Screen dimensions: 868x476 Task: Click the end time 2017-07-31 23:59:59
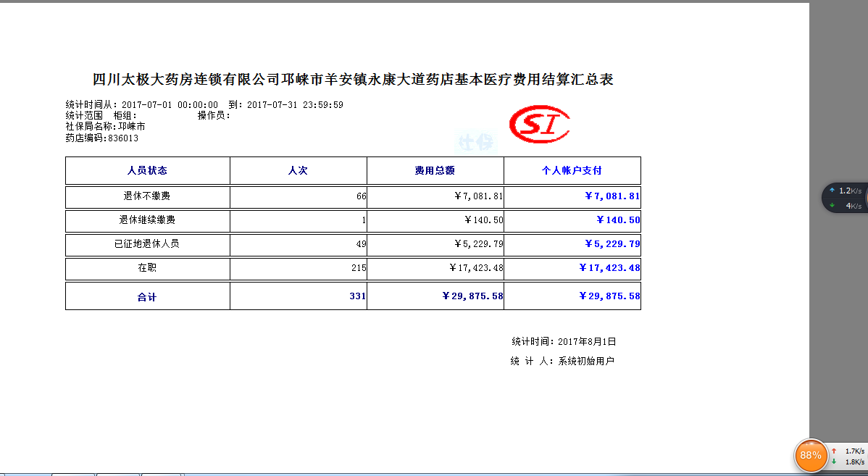tap(295, 104)
